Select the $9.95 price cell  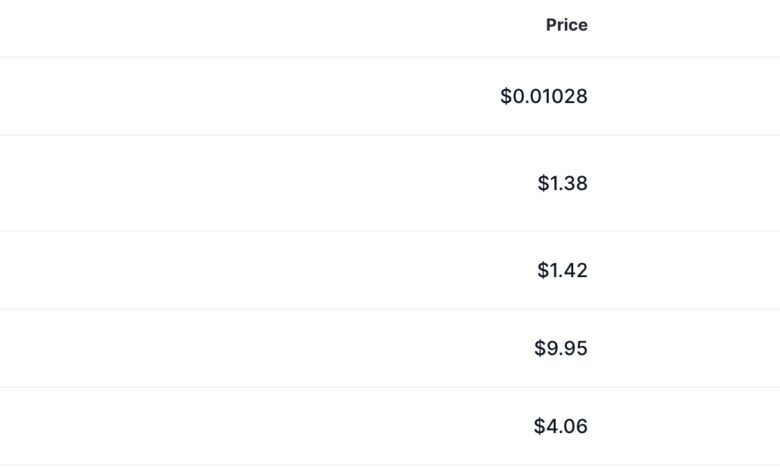(x=561, y=348)
